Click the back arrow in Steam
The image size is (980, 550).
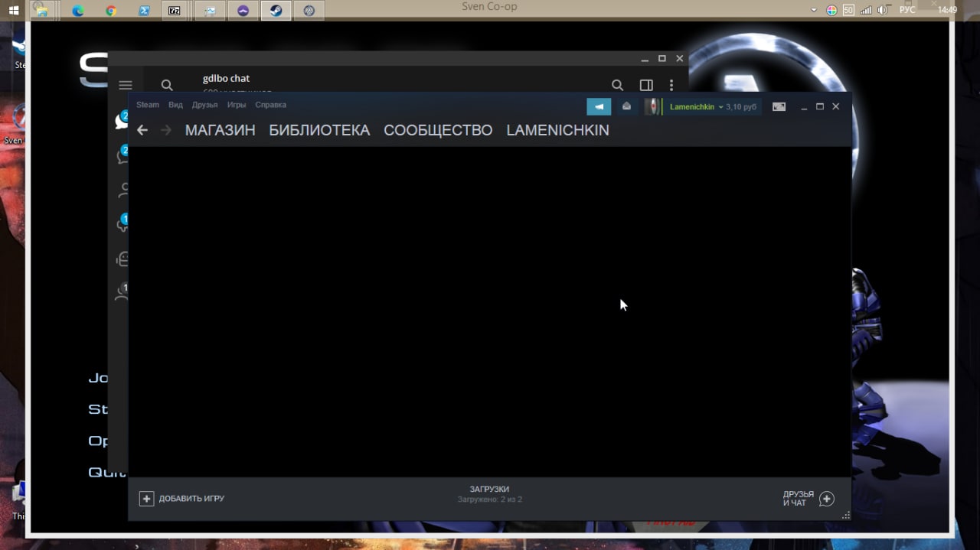(x=142, y=130)
